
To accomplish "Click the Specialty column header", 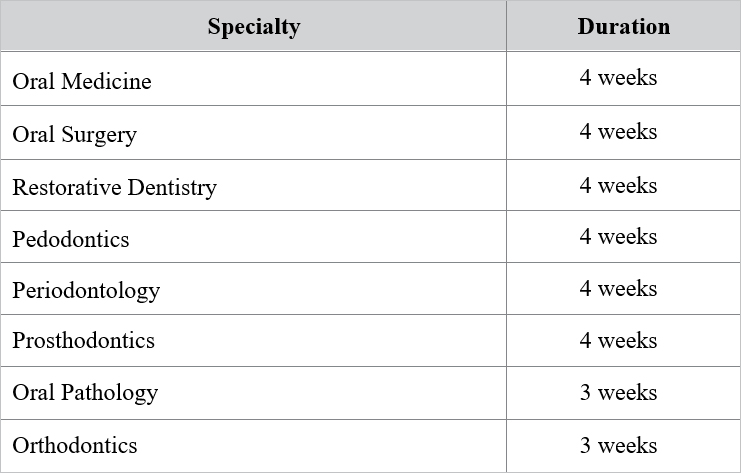I will [x=253, y=26].
